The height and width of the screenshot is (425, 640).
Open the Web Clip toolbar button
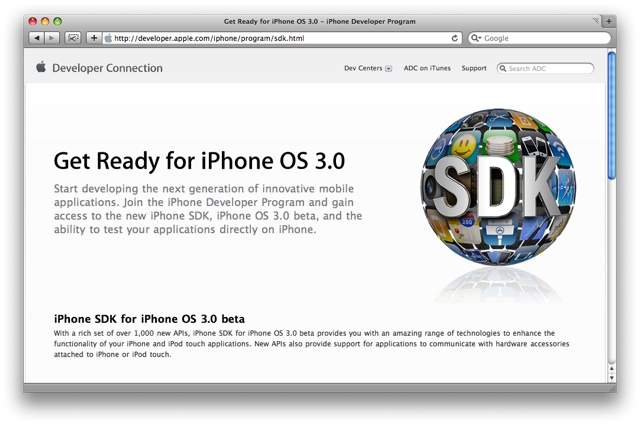[x=73, y=38]
